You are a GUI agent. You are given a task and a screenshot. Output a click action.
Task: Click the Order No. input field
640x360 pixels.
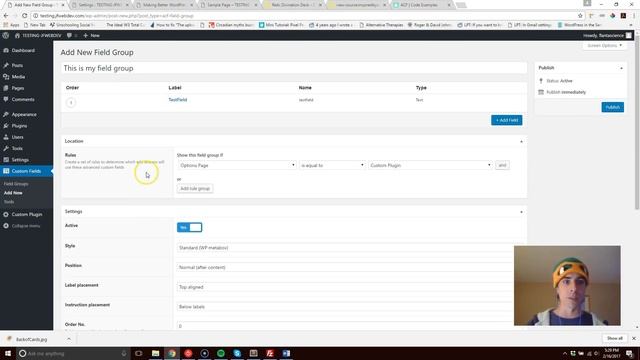[345, 326]
